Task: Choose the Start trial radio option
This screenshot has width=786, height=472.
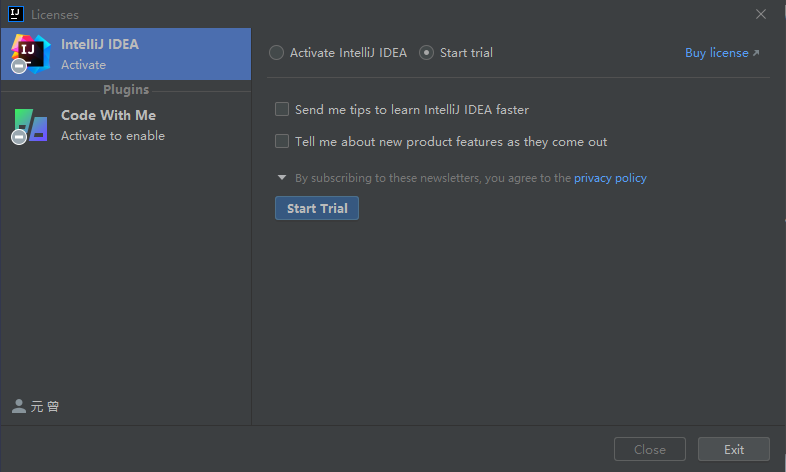Action: tap(427, 53)
